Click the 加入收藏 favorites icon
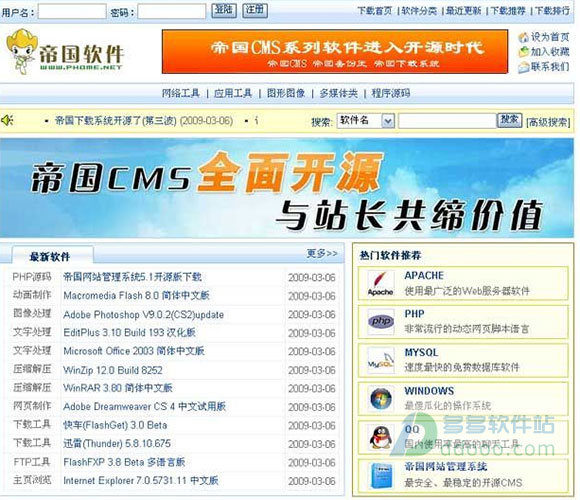Image resolution: width=580 pixels, height=500 pixels. pos(523,52)
